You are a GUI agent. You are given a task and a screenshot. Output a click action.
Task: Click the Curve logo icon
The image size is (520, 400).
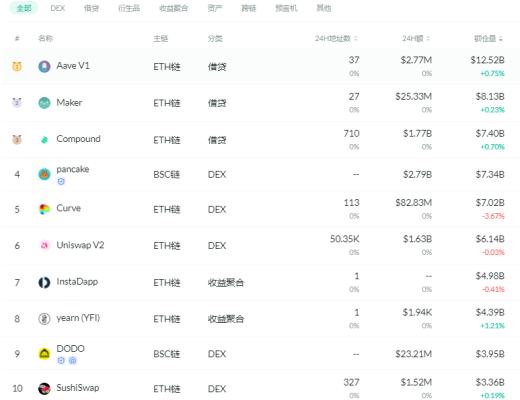coord(44,209)
